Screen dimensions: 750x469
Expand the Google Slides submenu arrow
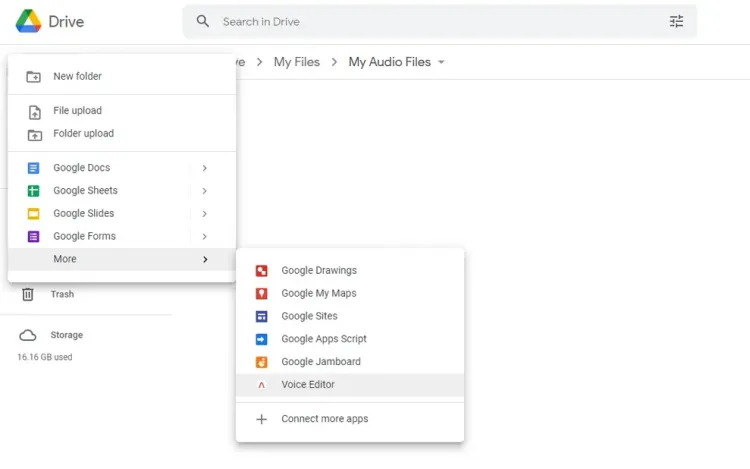click(205, 214)
